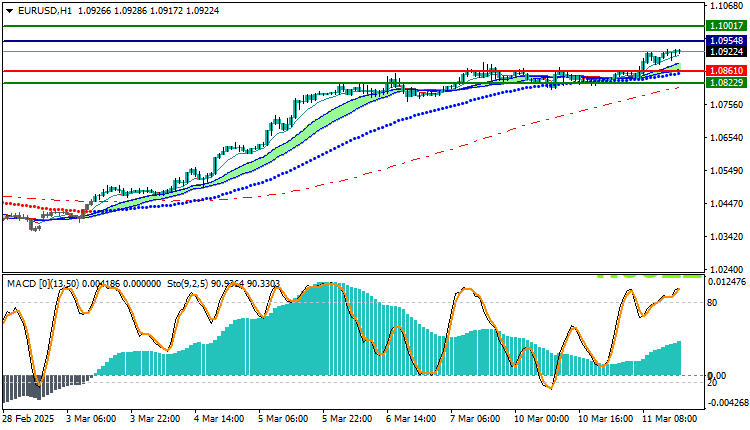Click the red horizontal line at 1.08610
750x430 pixels.
354,71
